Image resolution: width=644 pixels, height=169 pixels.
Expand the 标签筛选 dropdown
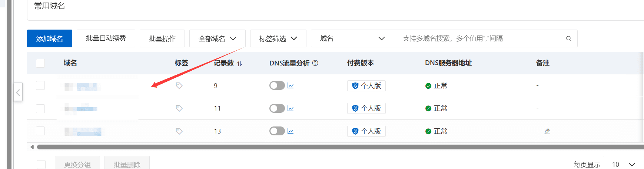(278, 38)
